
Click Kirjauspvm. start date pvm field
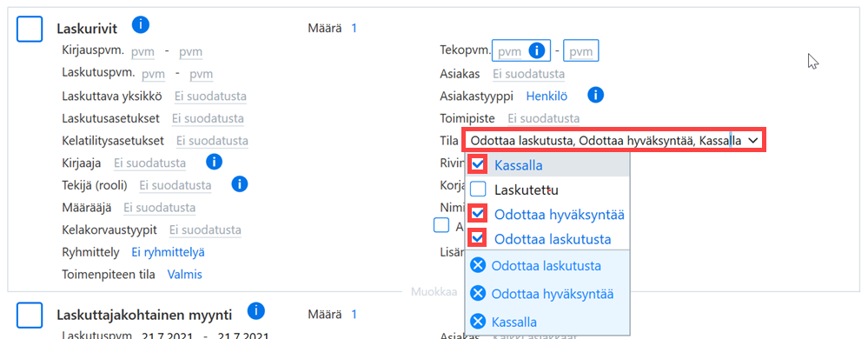click(142, 52)
